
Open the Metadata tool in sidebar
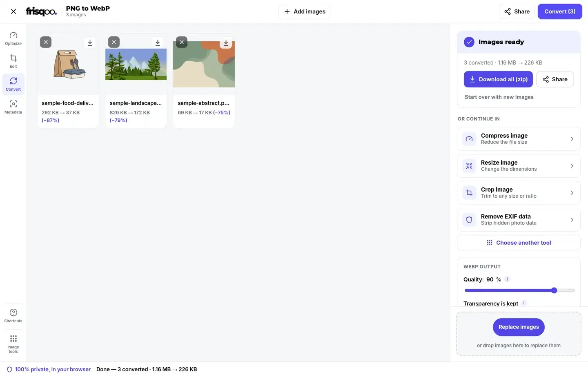pyautogui.click(x=13, y=107)
